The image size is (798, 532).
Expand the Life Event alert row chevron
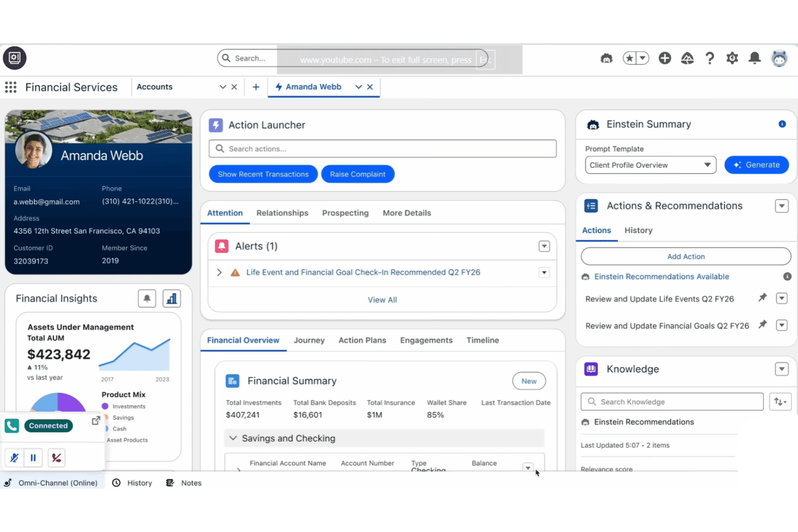coord(219,273)
